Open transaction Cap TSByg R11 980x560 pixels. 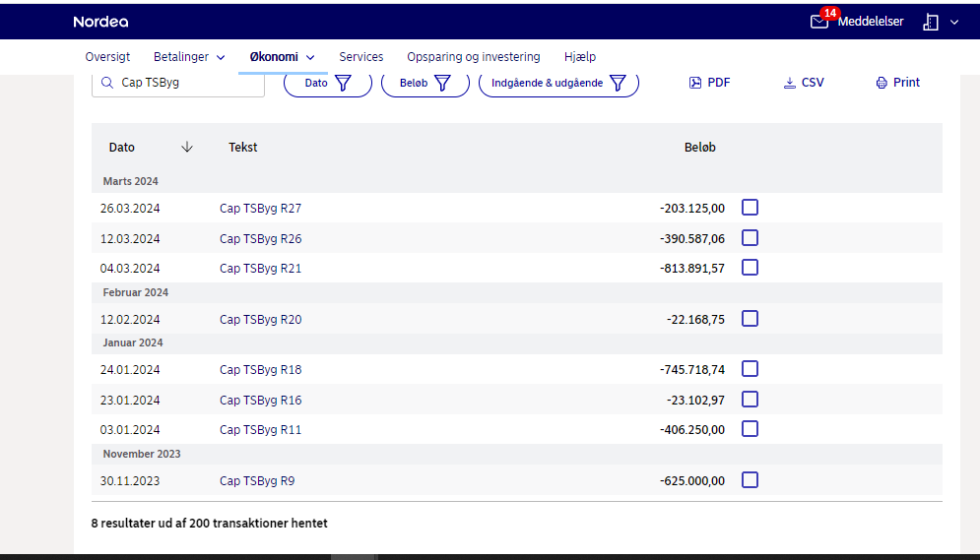tap(260, 429)
